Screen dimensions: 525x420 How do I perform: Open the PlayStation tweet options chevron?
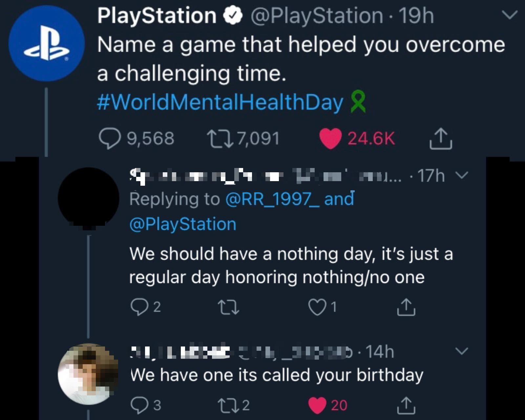click(510, 15)
